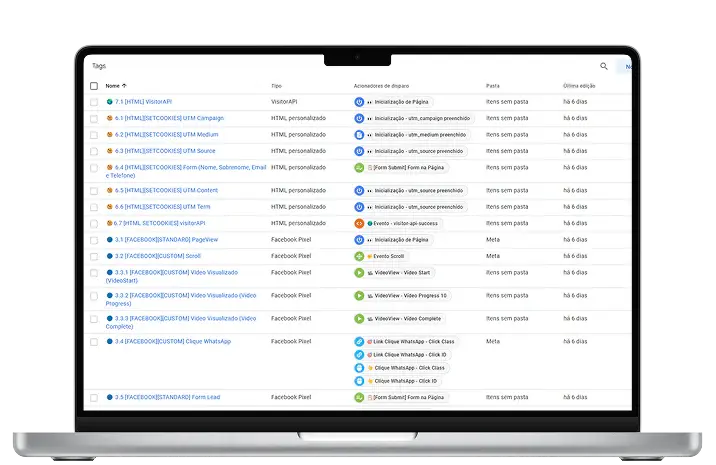Sort by the Última edição column header
Viewport: 716px width, 465px height.
point(579,86)
